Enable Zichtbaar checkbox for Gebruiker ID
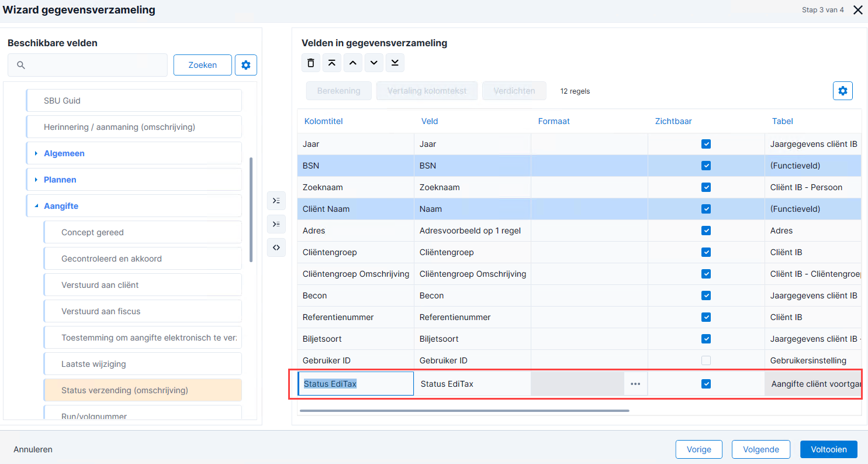This screenshot has height=464, width=868. click(706, 360)
